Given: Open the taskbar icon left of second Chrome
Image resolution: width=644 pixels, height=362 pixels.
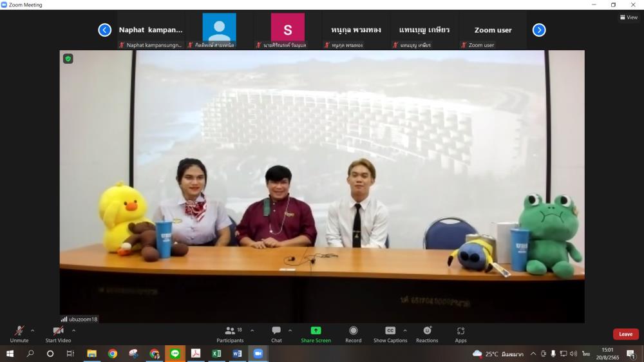Looking at the screenshot, I should click(x=133, y=354).
